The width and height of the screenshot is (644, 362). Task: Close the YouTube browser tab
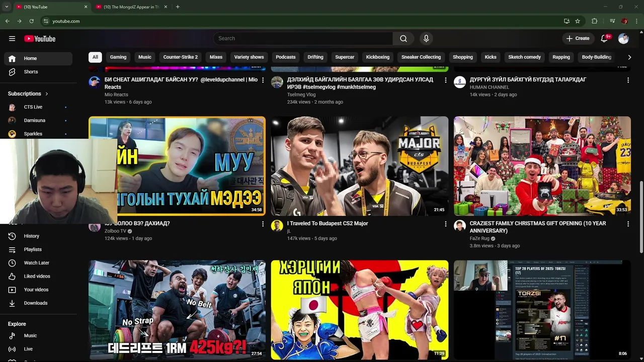click(86, 7)
